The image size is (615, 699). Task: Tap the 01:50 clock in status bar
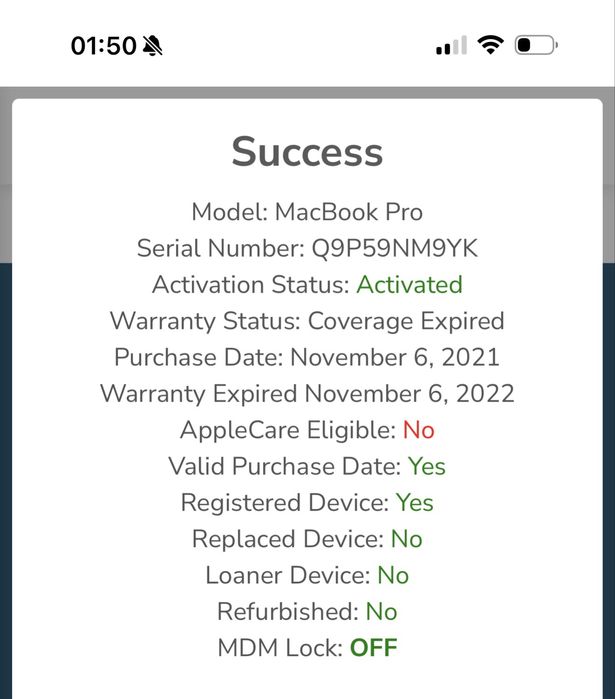(103, 46)
